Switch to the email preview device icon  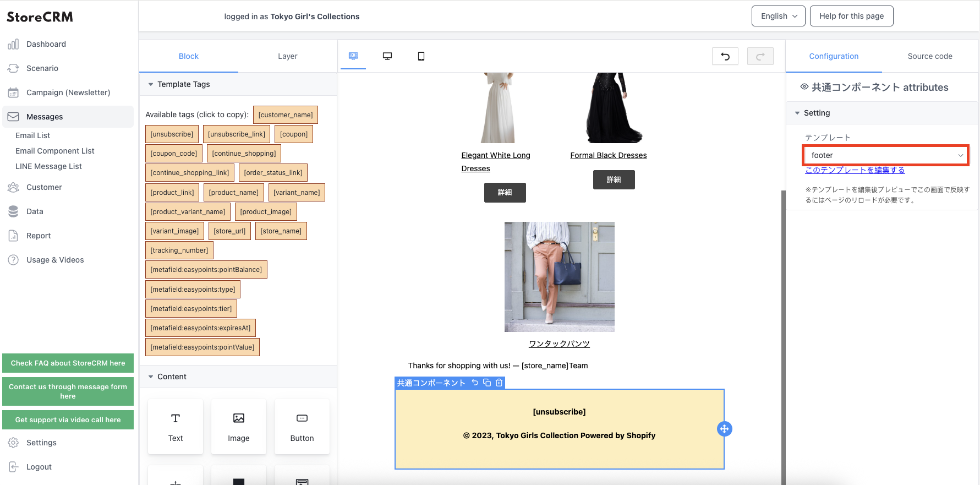353,56
